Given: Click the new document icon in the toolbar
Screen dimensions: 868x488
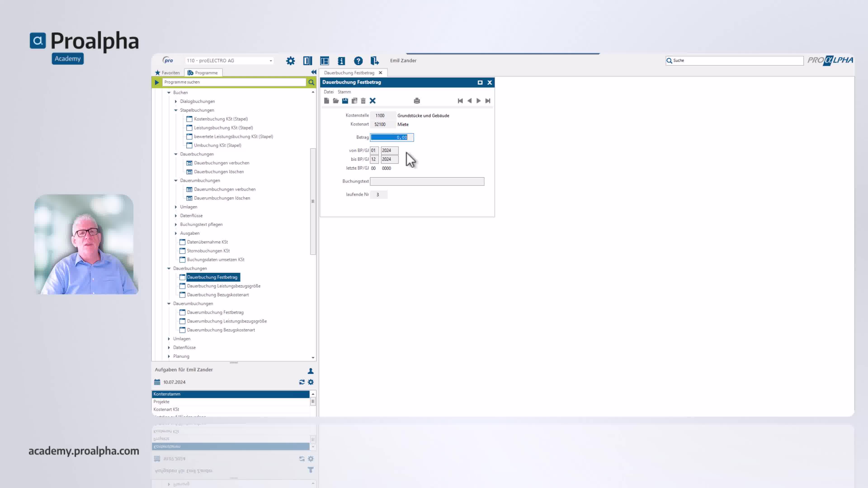Looking at the screenshot, I should pos(326,101).
